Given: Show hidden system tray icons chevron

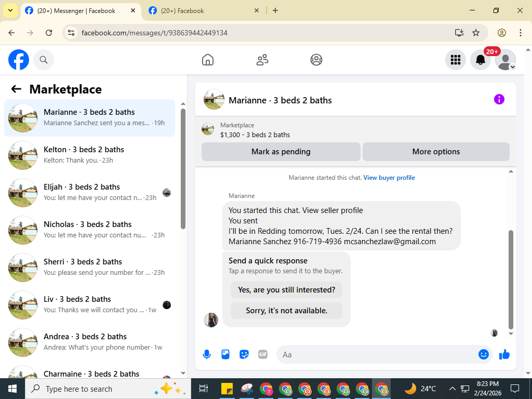Looking at the screenshot, I should [x=453, y=389].
